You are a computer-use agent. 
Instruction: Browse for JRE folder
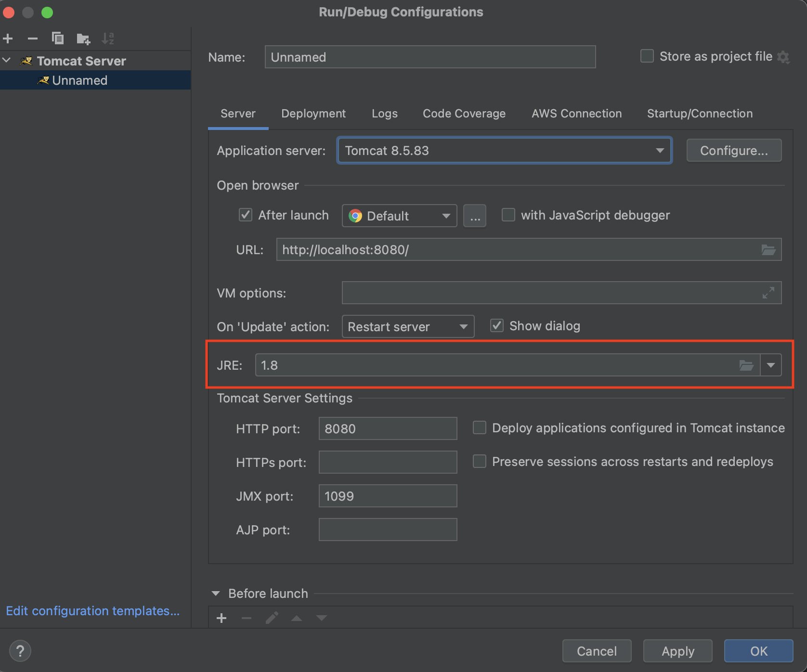pyautogui.click(x=746, y=365)
